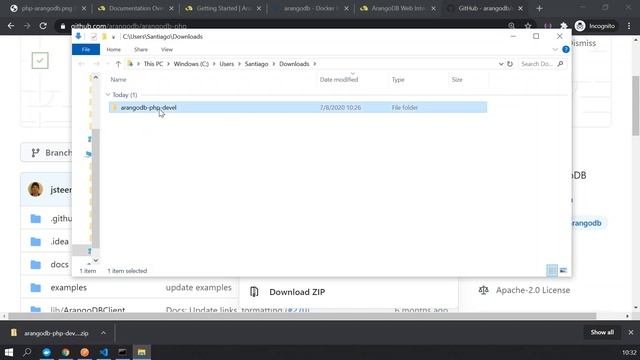The width and height of the screenshot is (640, 360).
Task: Sort by the Type column header
Action: click(398, 80)
